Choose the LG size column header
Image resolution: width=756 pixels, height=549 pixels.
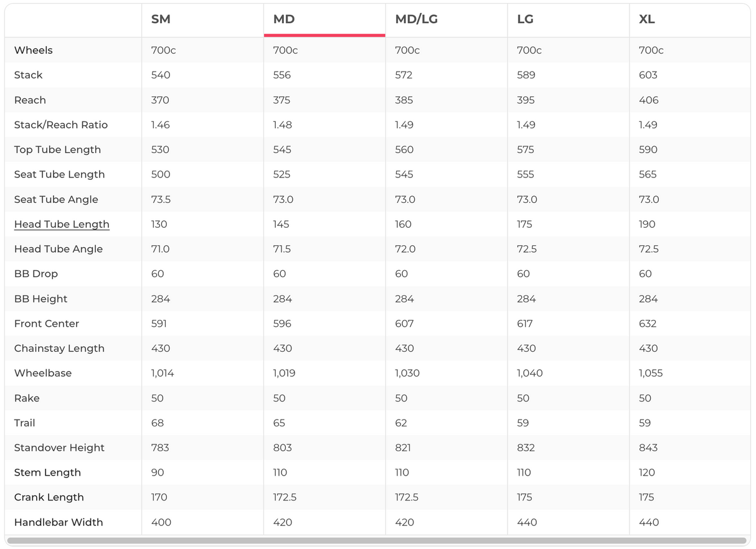(525, 19)
